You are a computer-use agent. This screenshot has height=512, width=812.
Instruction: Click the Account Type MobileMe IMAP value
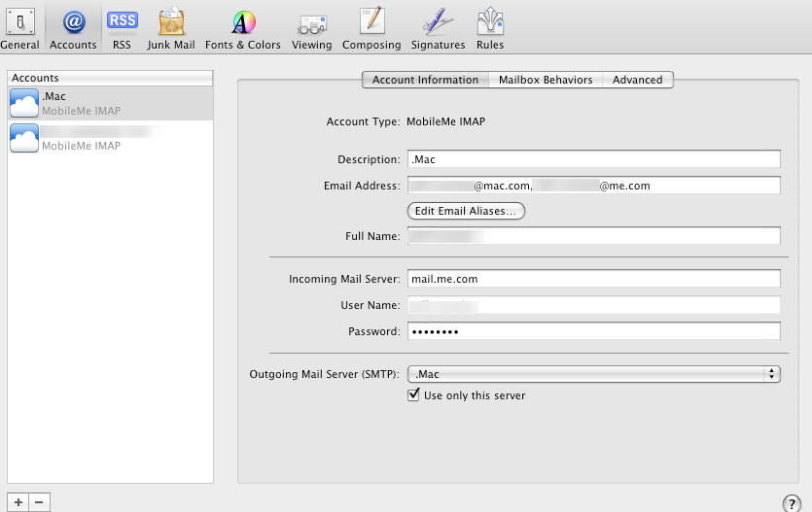point(445,121)
